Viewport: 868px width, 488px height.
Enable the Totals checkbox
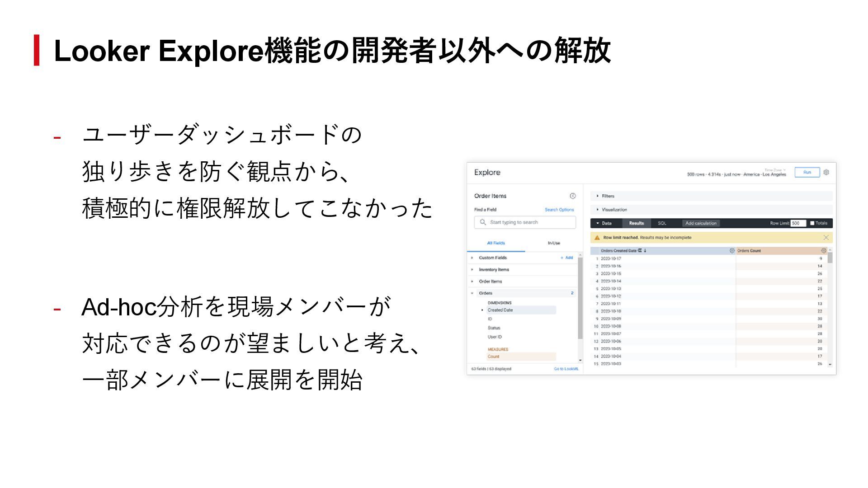812,223
